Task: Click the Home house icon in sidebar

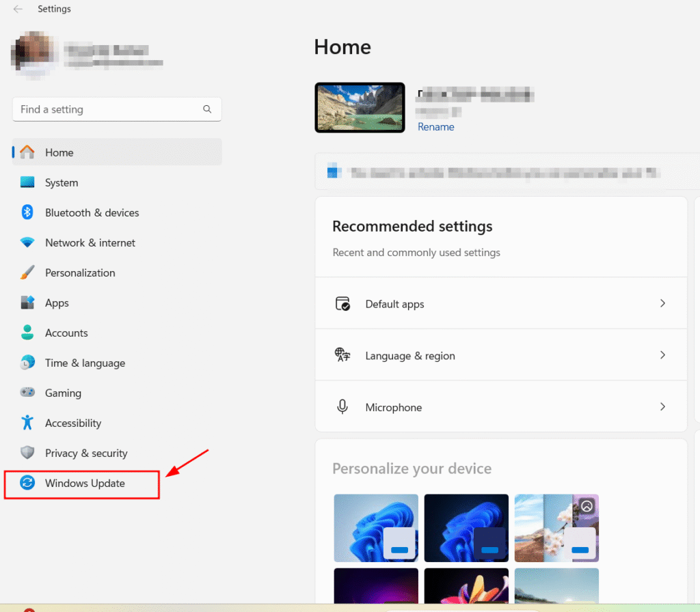Action: 27,152
